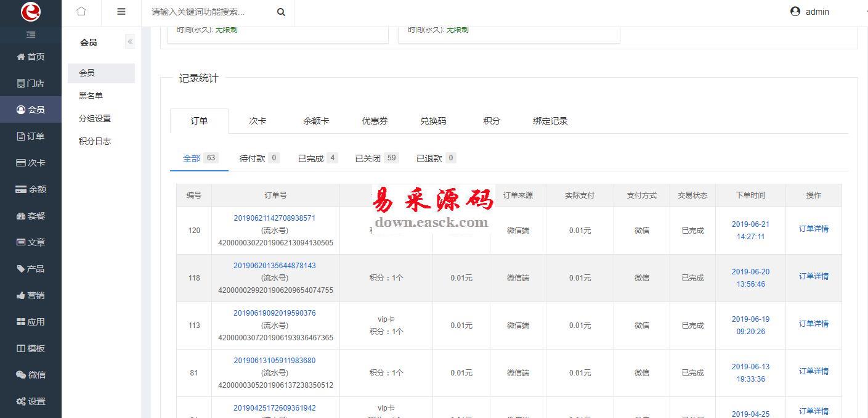
Task: Open order number 20190620135644878143 link
Action: point(274,266)
